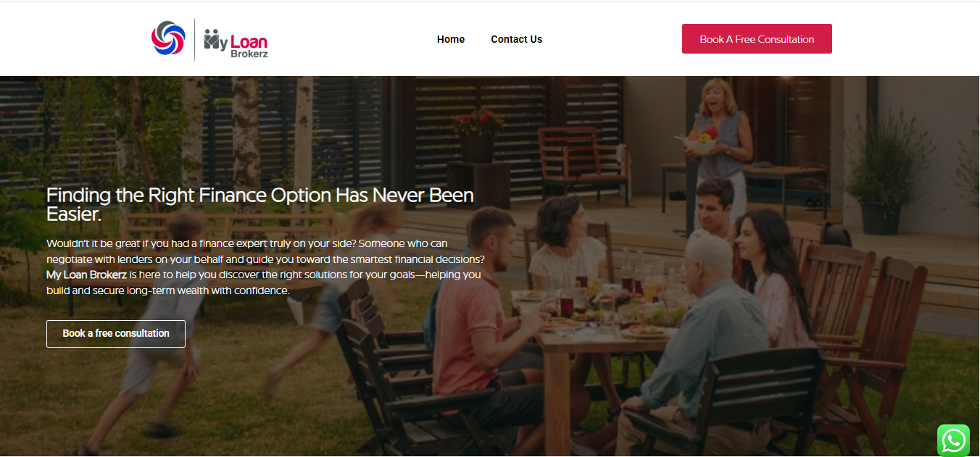Click the red and blue swirl logo icon

point(168,38)
